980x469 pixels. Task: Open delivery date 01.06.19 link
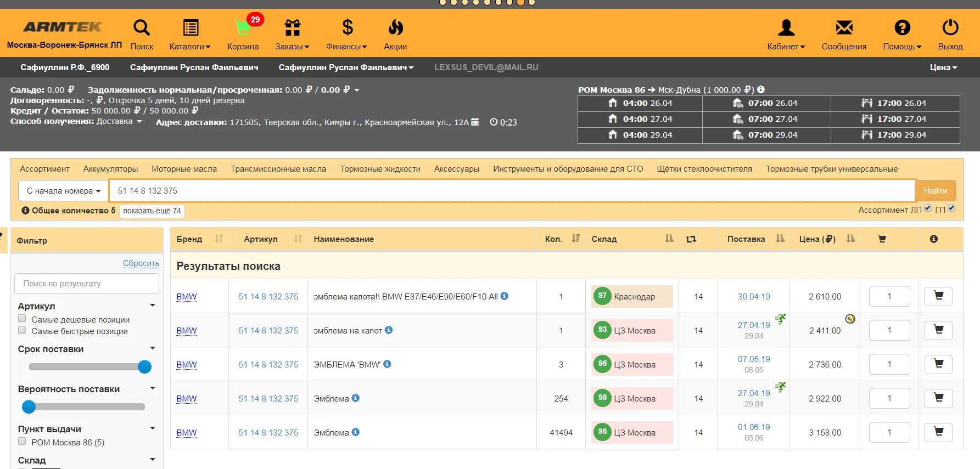[754, 427]
